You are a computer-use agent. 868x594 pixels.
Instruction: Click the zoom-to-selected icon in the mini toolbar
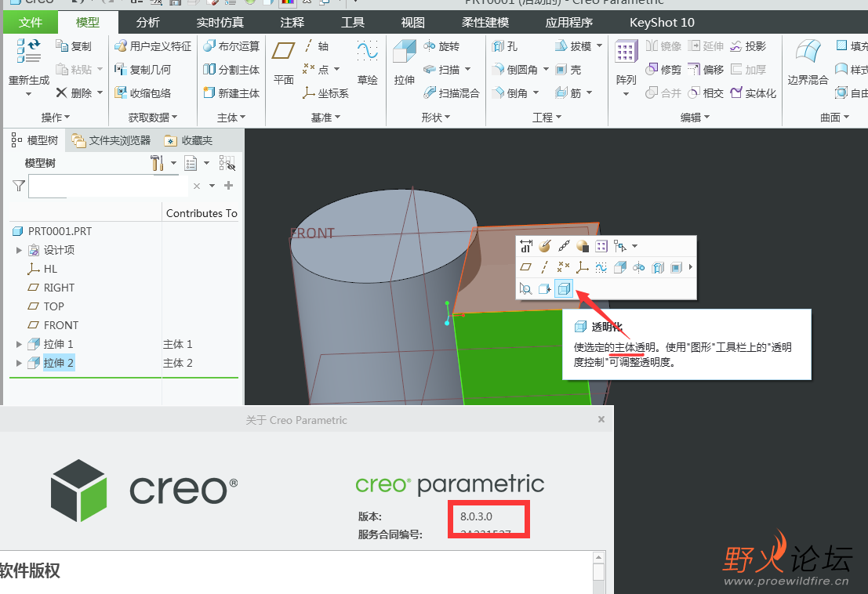click(x=526, y=288)
